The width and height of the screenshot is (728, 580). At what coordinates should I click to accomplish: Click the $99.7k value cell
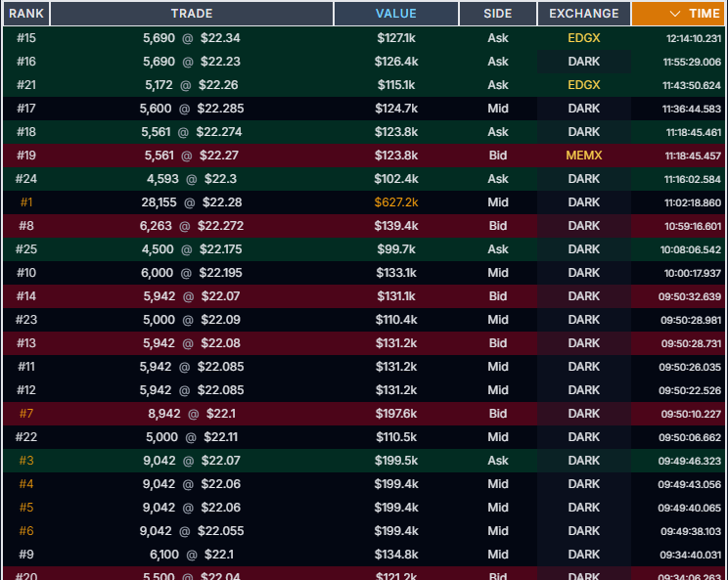(396, 249)
